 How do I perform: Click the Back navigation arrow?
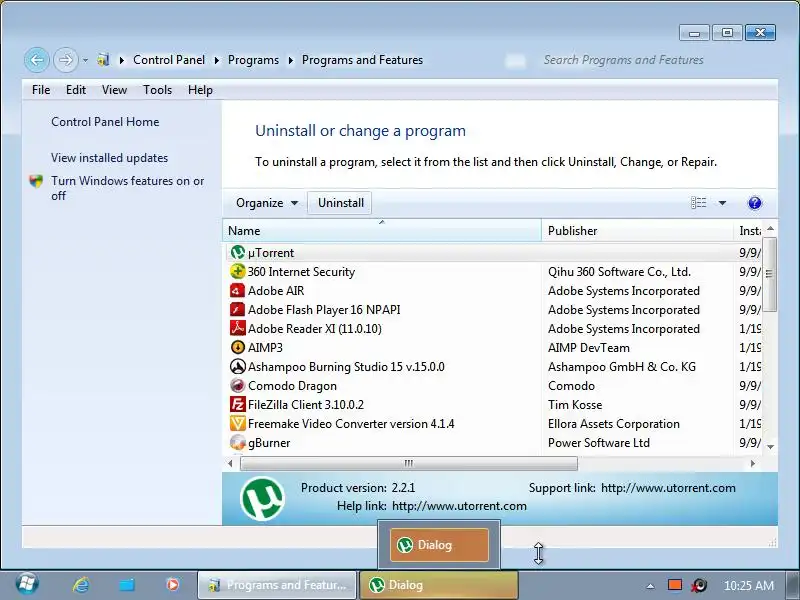pos(37,60)
